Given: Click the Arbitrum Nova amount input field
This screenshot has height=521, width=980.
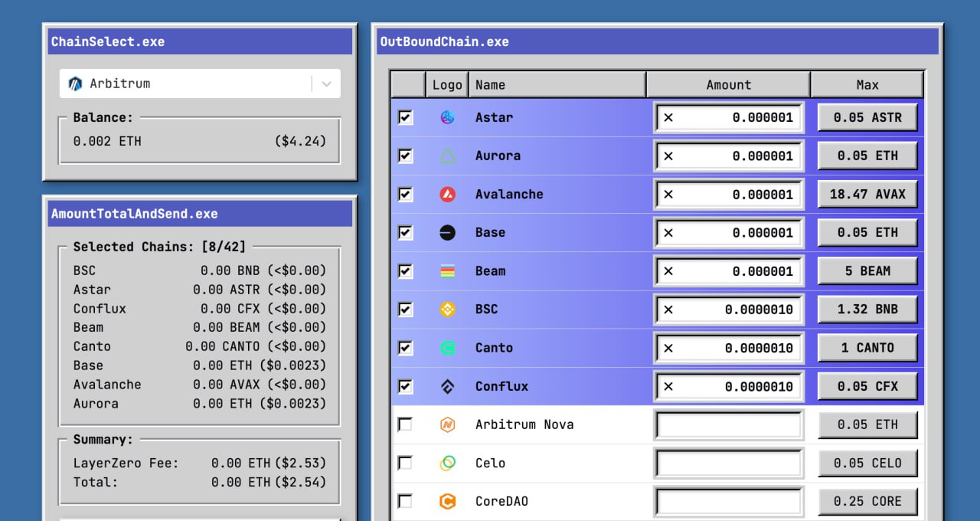Looking at the screenshot, I should (728, 424).
